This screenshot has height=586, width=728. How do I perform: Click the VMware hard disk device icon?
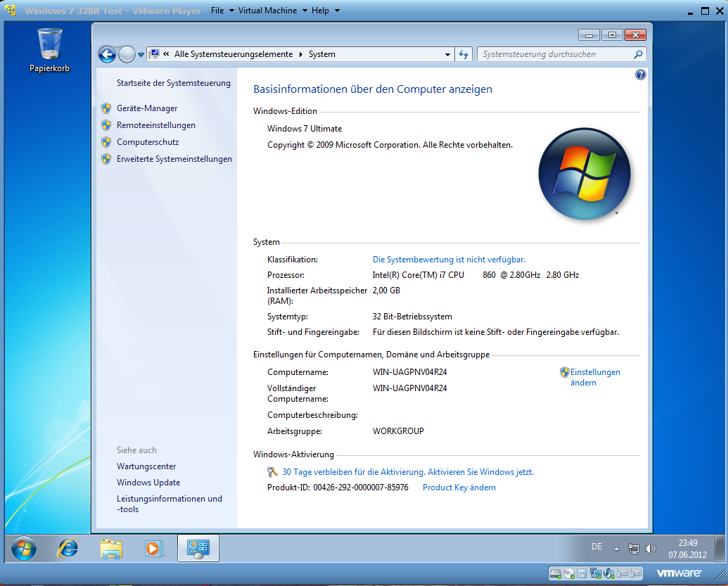(555, 573)
